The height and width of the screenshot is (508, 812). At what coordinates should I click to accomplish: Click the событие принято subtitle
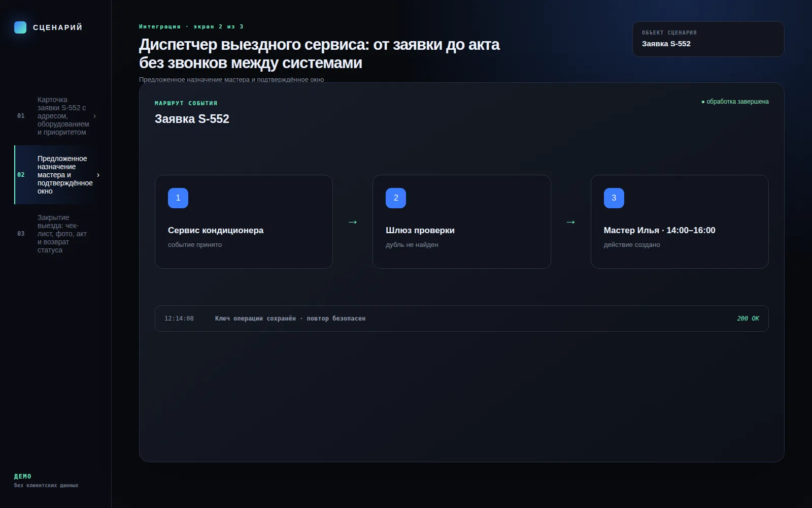tap(195, 245)
